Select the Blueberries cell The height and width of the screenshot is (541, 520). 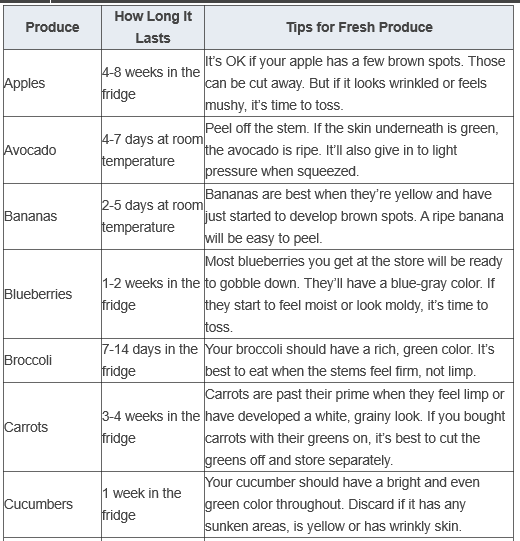point(52,294)
